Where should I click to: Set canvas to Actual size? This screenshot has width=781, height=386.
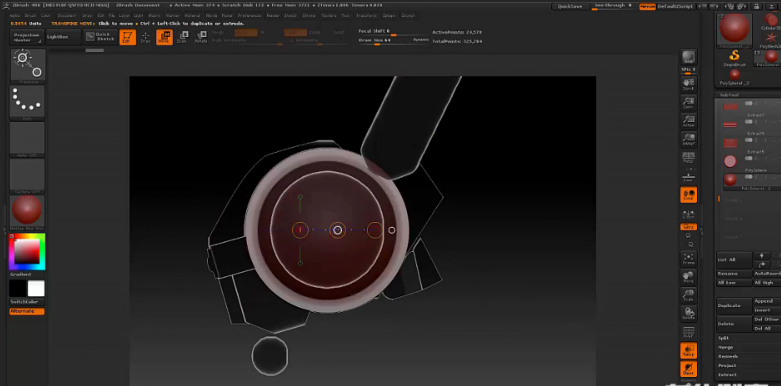point(688,121)
